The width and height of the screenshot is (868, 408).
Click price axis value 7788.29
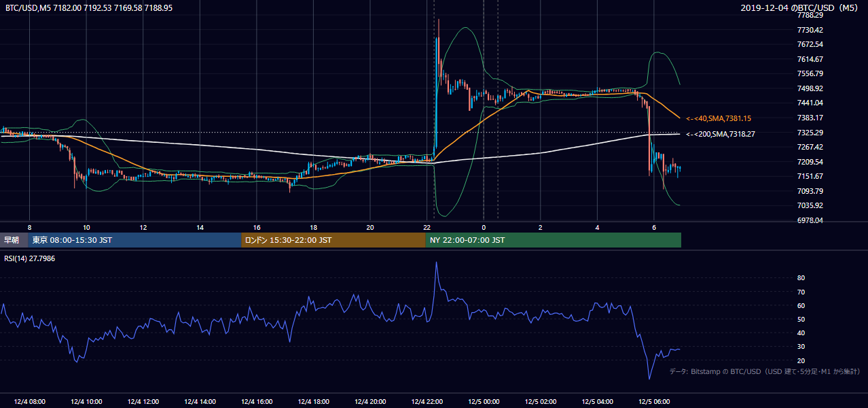(x=810, y=15)
